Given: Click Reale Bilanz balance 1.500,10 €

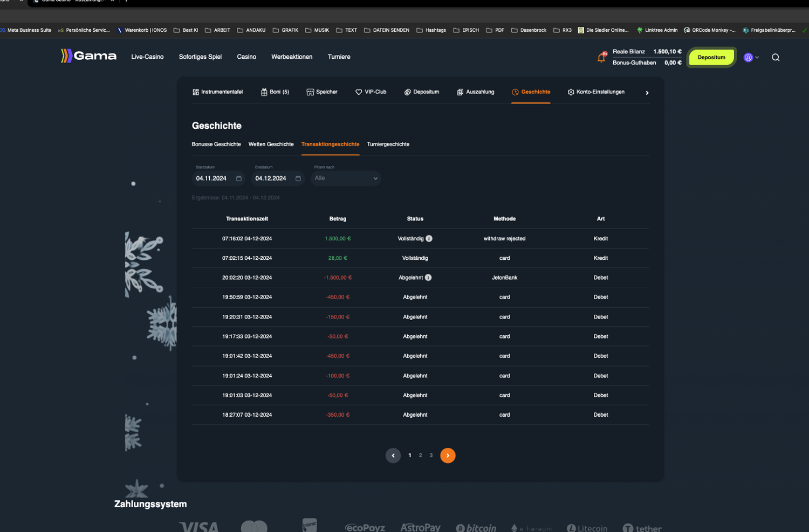Looking at the screenshot, I should click(x=647, y=52).
